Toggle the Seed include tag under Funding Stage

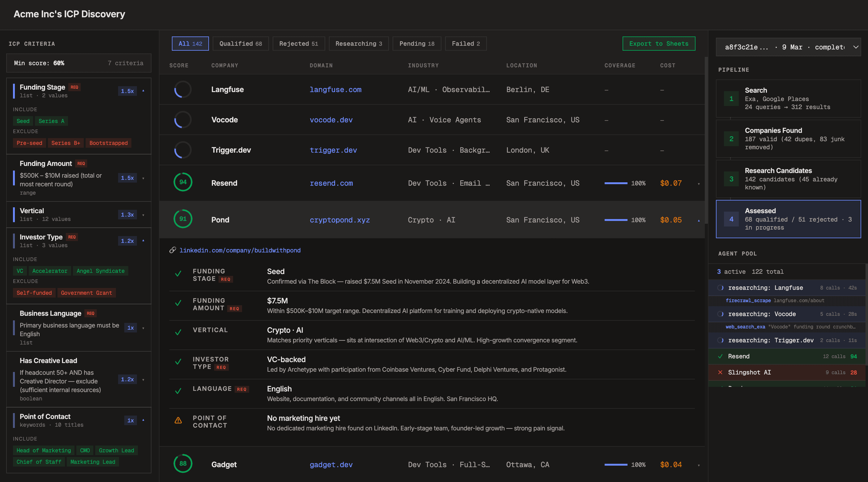[x=23, y=121]
